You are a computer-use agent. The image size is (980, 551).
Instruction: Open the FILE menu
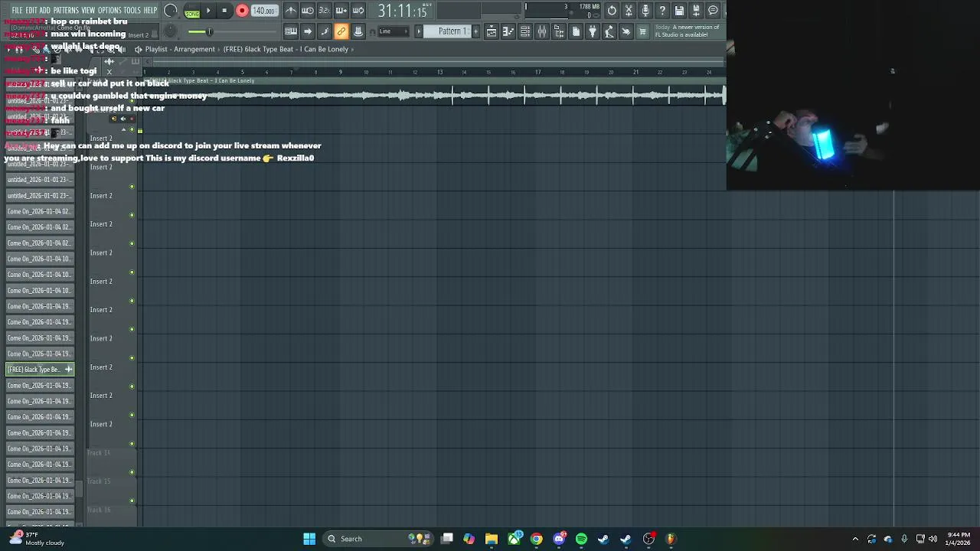pyautogui.click(x=17, y=10)
